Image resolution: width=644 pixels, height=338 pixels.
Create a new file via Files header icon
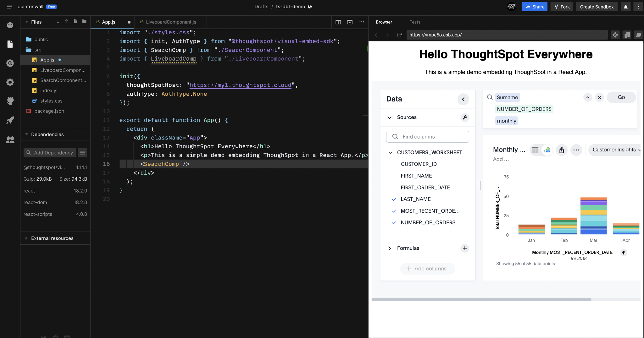(x=75, y=21)
